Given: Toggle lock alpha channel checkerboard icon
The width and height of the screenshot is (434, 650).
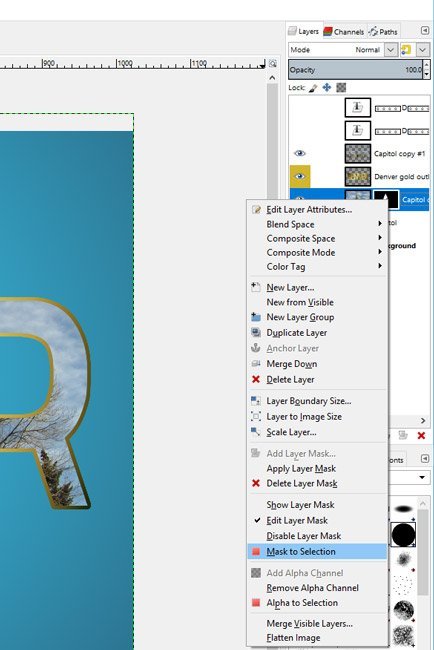Looking at the screenshot, I should click(341, 87).
